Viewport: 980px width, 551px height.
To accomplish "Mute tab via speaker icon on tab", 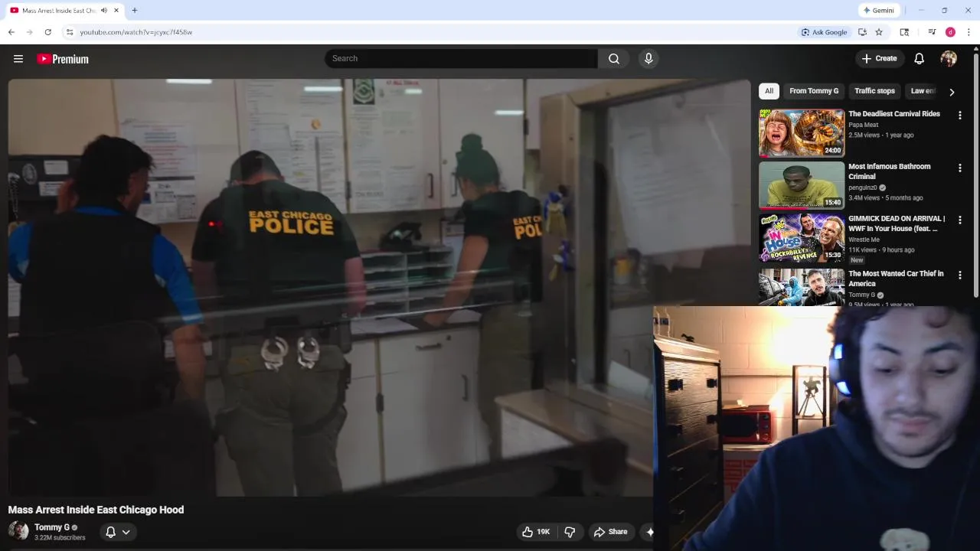I will 104,11.
